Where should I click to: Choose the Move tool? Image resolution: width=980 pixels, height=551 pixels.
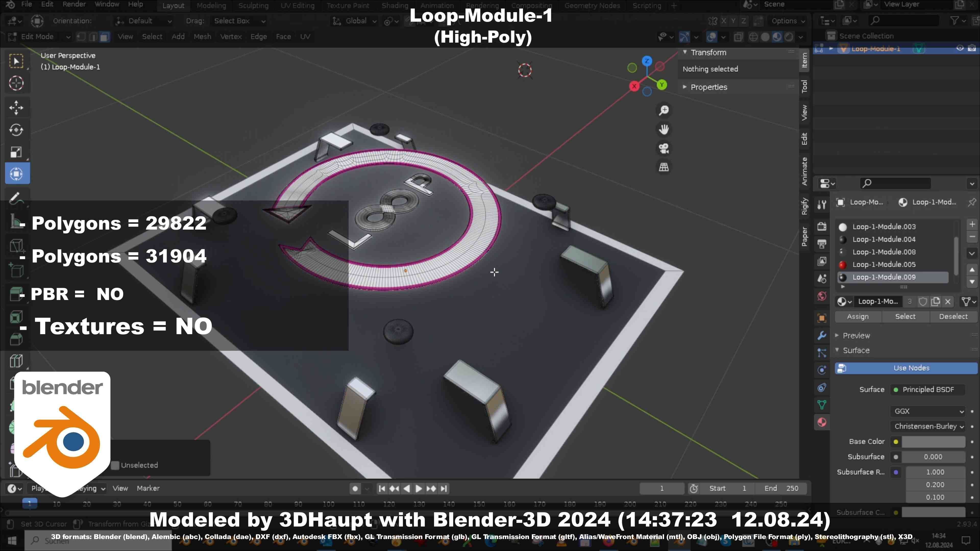point(16,108)
